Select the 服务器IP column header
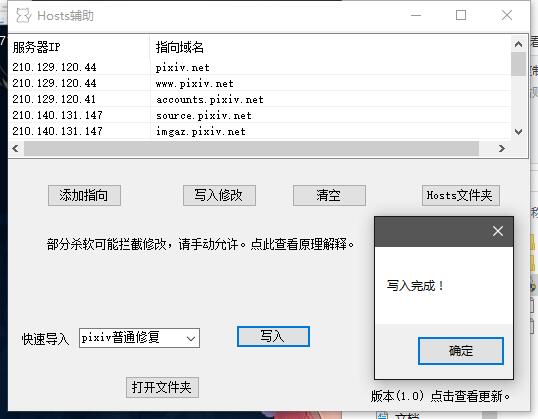Viewport: 538px width, 419px height. (79, 47)
